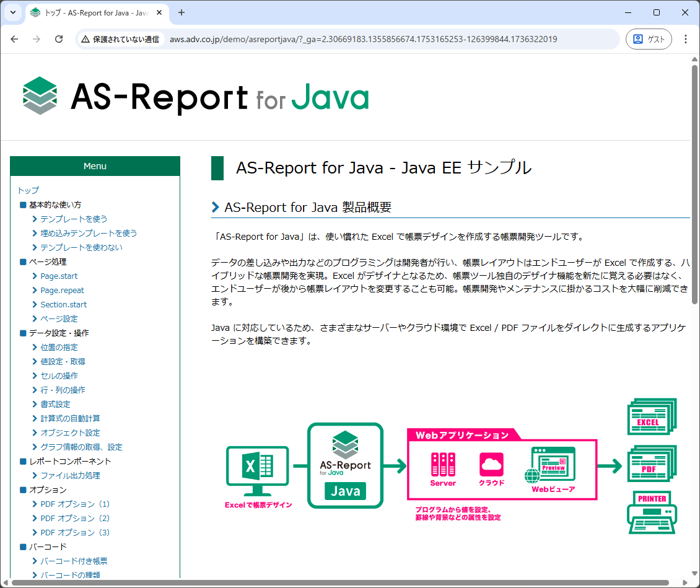
Task: Open 書式設定 link
Action: coord(55,405)
